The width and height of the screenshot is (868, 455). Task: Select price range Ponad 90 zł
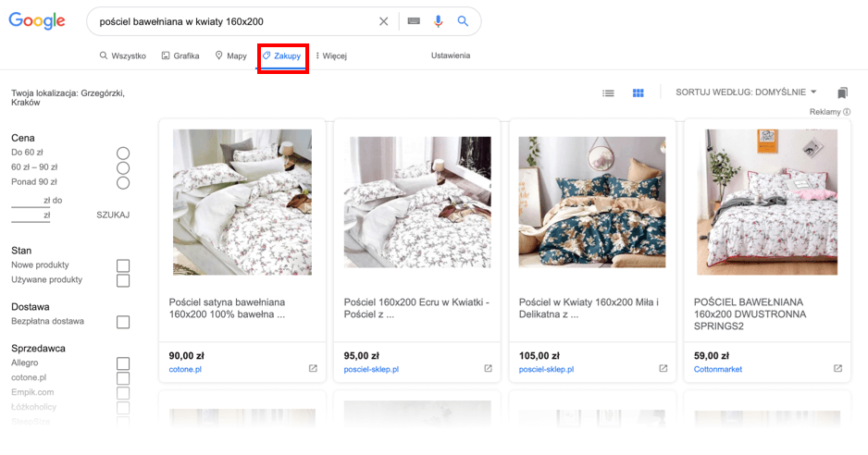(x=123, y=182)
